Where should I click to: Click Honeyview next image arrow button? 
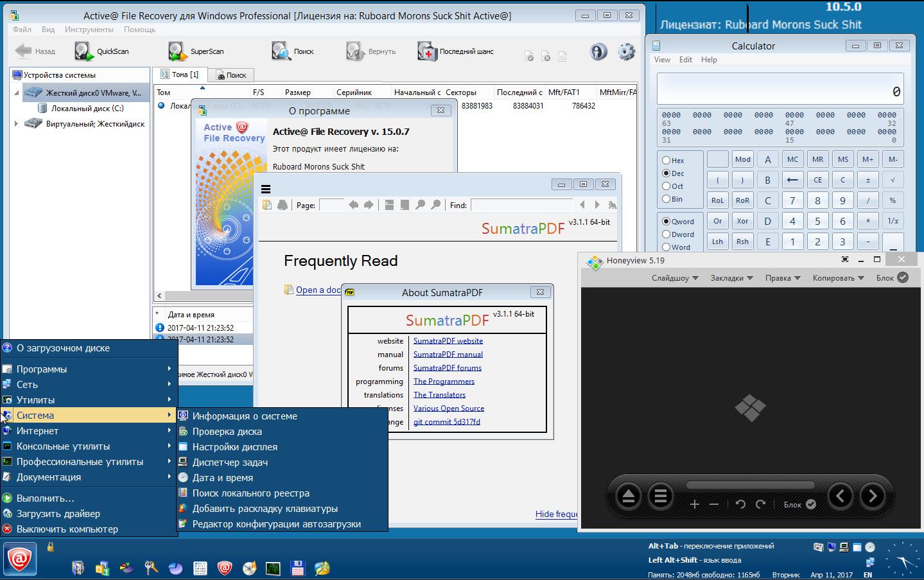(x=872, y=496)
